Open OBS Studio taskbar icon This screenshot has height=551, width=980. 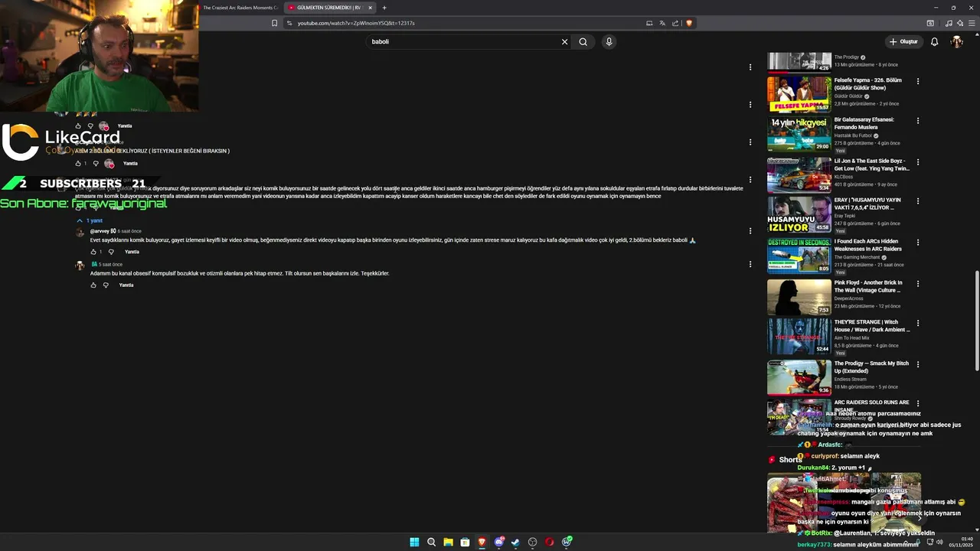tap(532, 542)
